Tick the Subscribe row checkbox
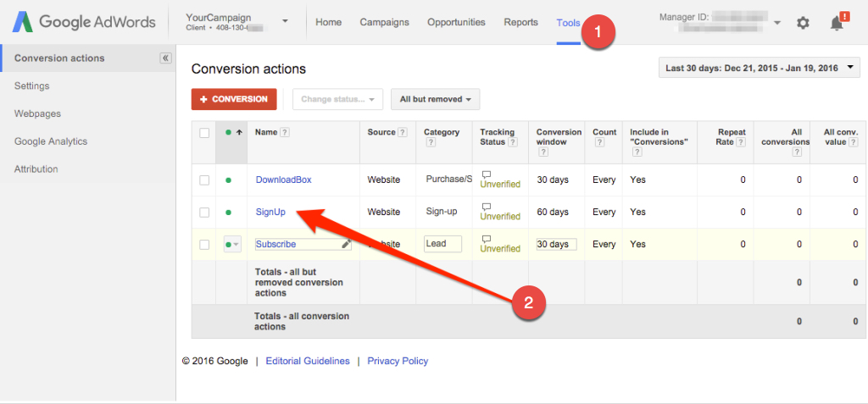This screenshot has width=868, height=404. 204,244
